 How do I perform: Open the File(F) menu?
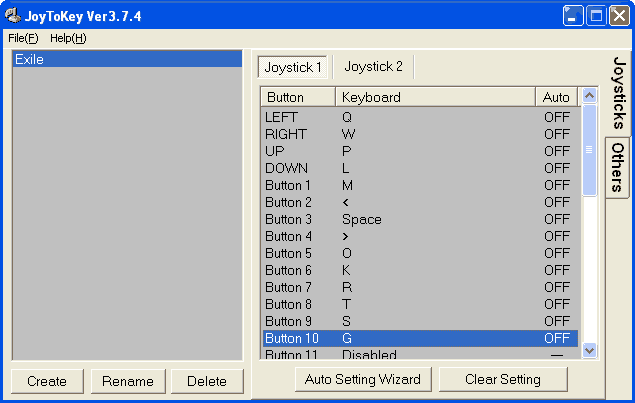click(23, 38)
